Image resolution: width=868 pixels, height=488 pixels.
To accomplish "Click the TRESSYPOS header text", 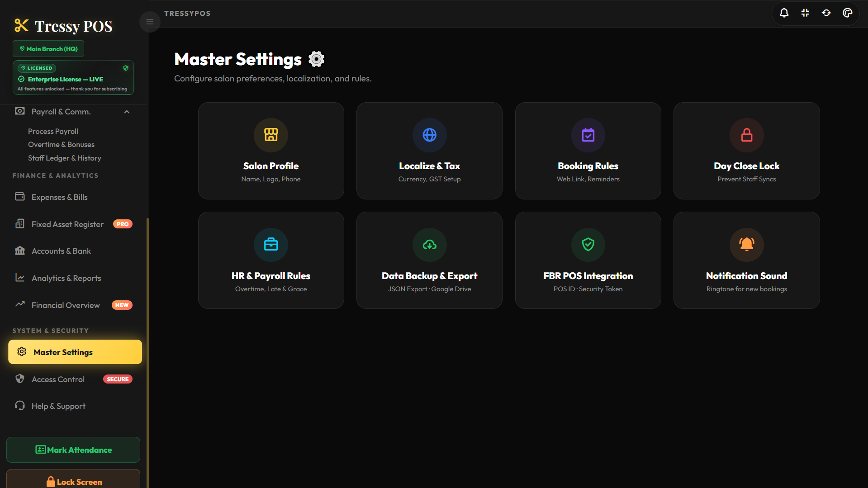I will [x=187, y=14].
